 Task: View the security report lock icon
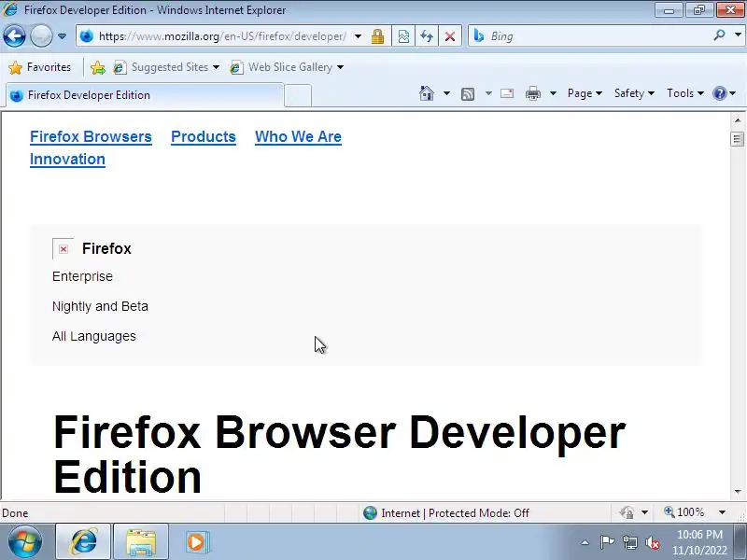click(378, 36)
